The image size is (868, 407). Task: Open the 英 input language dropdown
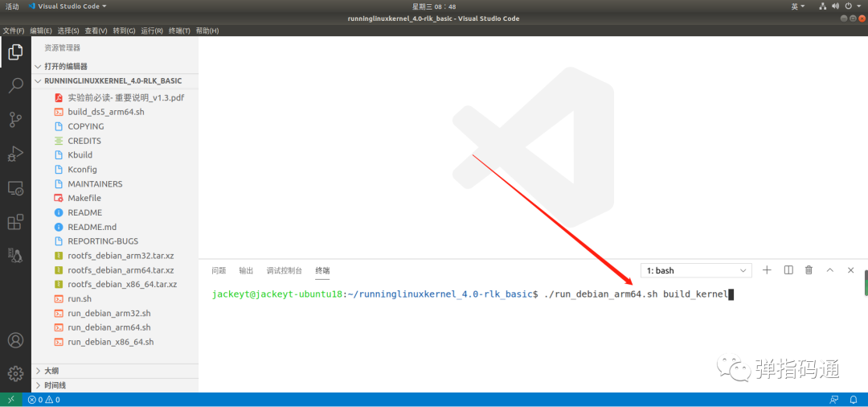[798, 6]
